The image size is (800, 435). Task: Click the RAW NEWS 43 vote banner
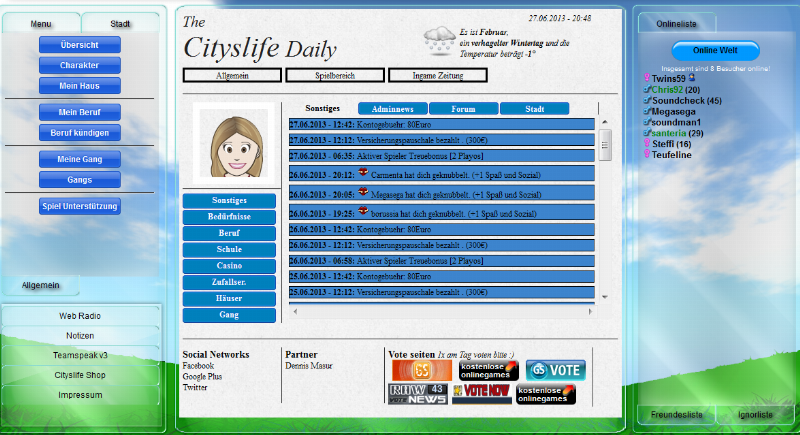(418, 394)
